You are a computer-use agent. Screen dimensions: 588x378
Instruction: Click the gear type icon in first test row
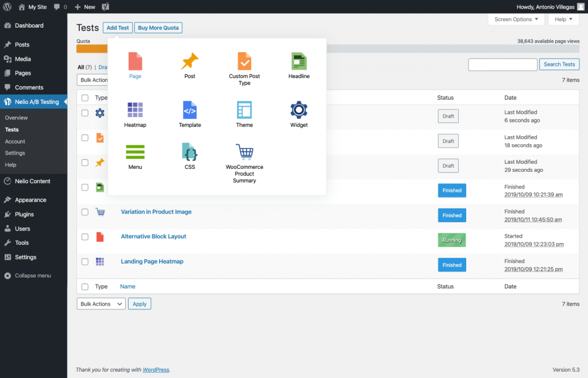point(100,113)
